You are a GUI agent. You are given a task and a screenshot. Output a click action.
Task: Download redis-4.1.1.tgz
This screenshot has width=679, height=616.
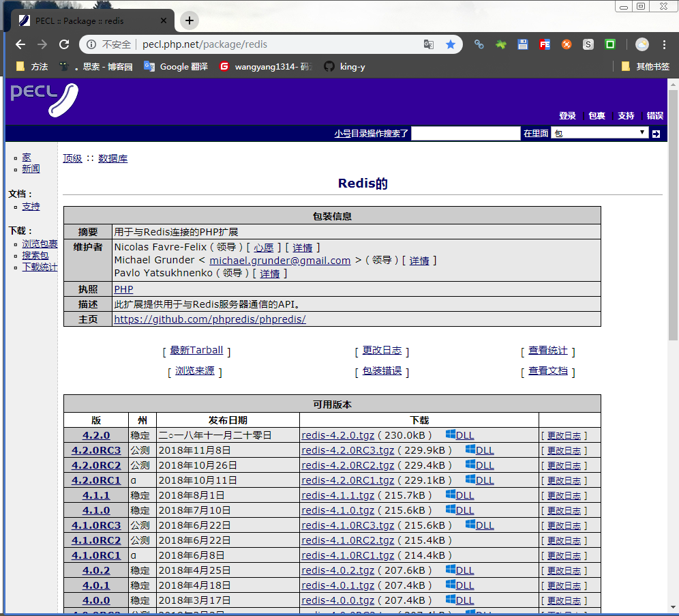(337, 495)
